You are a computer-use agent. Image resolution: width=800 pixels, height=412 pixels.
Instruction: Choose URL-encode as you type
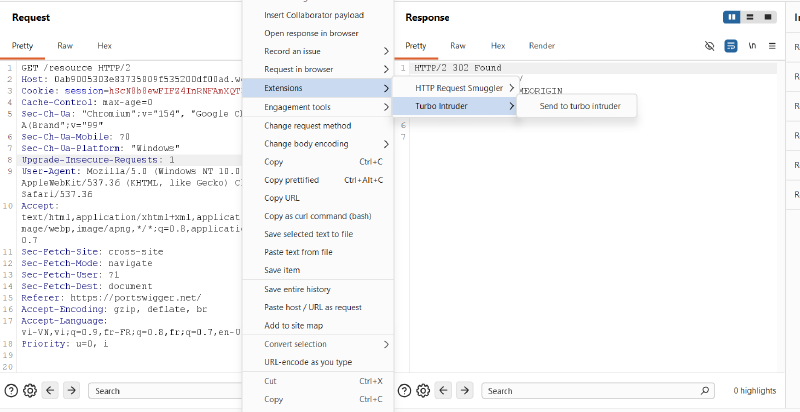click(318, 363)
